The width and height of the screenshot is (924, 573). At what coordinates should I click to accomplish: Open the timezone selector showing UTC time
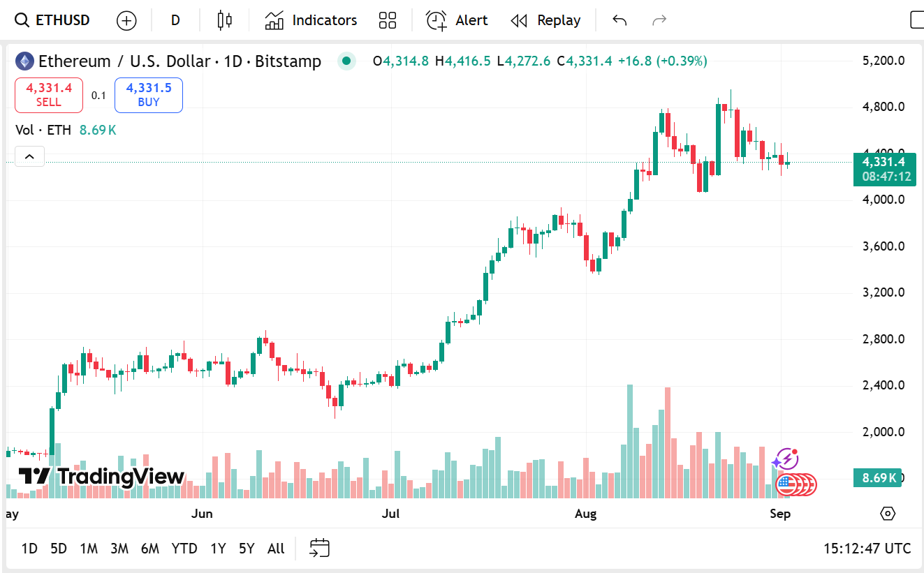click(x=866, y=549)
